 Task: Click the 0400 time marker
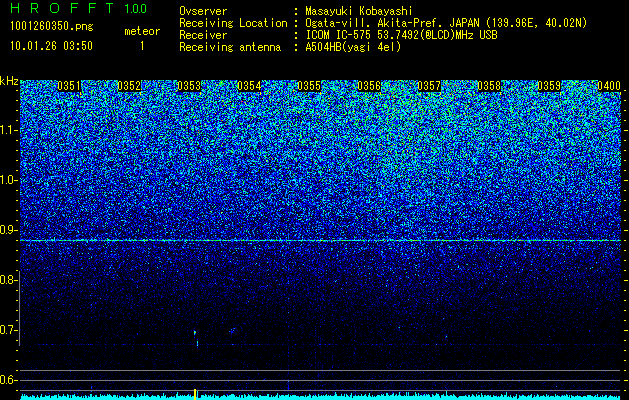[x=609, y=86]
